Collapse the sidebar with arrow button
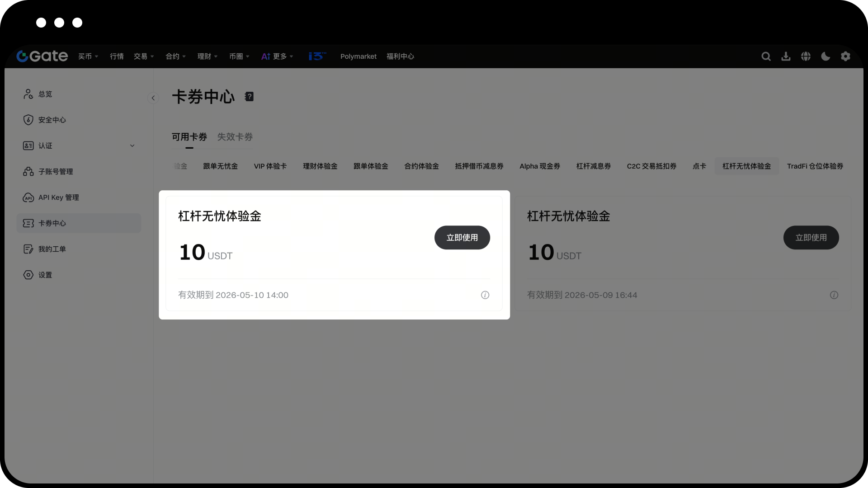 pyautogui.click(x=153, y=98)
